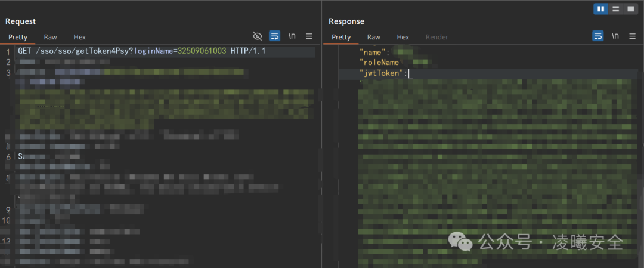Select top-bottom stacked layout icon
644x268 pixels.
point(615,8)
